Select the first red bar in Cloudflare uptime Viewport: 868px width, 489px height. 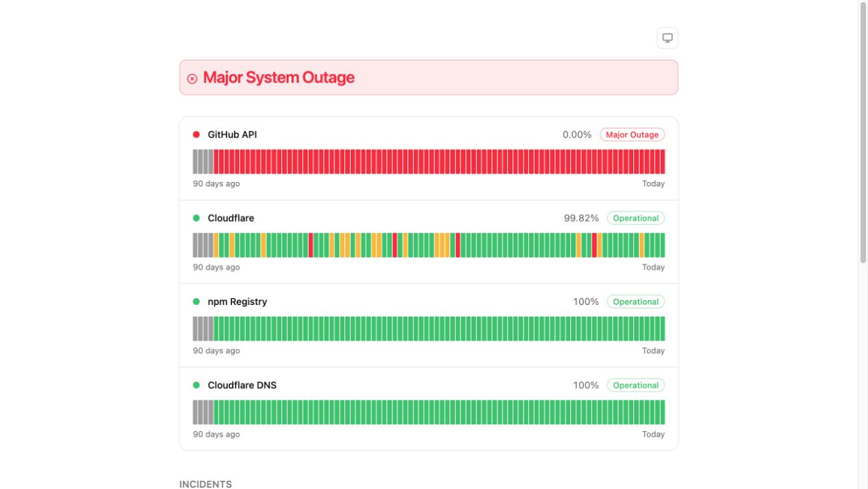pyautogui.click(x=311, y=245)
